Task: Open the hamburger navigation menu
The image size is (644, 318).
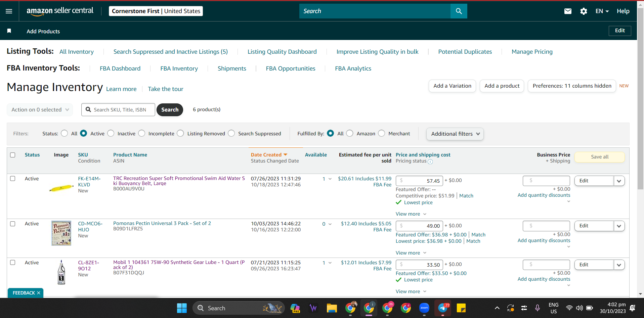Action: click(x=9, y=11)
